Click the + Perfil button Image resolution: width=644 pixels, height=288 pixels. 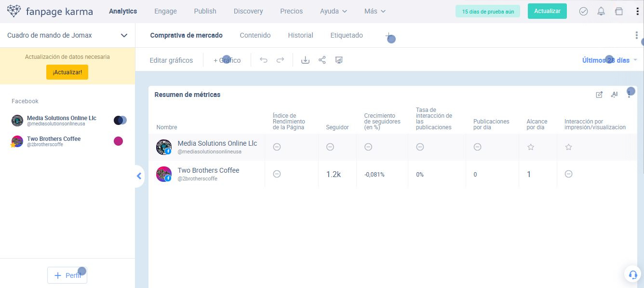[67, 275]
